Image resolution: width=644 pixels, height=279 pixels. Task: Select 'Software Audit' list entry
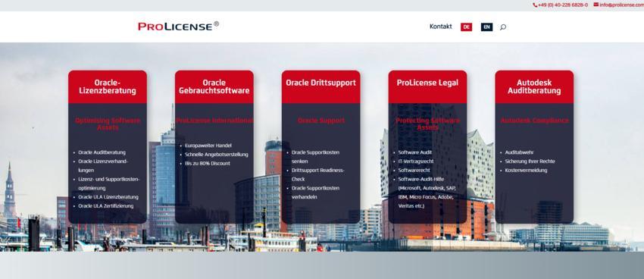(x=415, y=152)
